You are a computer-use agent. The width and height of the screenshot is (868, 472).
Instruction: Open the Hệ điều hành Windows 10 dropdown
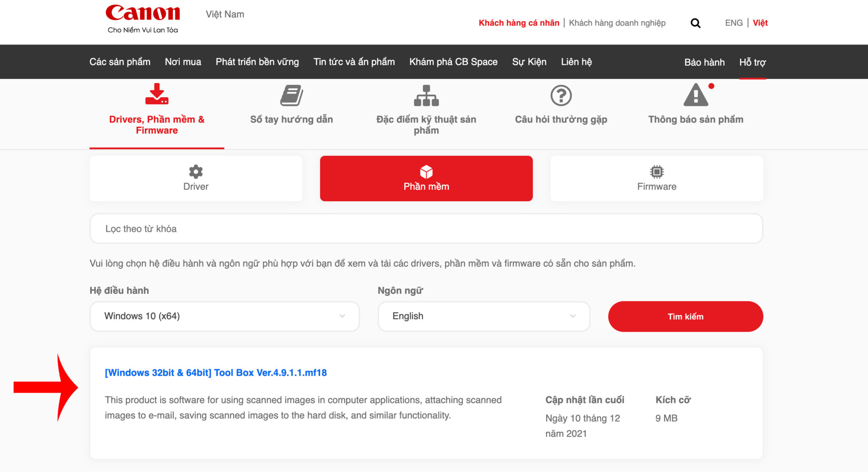click(225, 317)
